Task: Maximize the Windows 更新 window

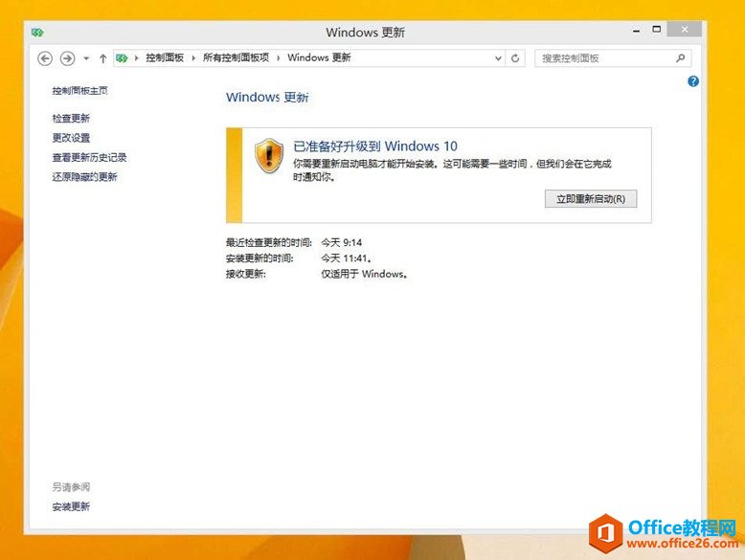Action: (657, 30)
